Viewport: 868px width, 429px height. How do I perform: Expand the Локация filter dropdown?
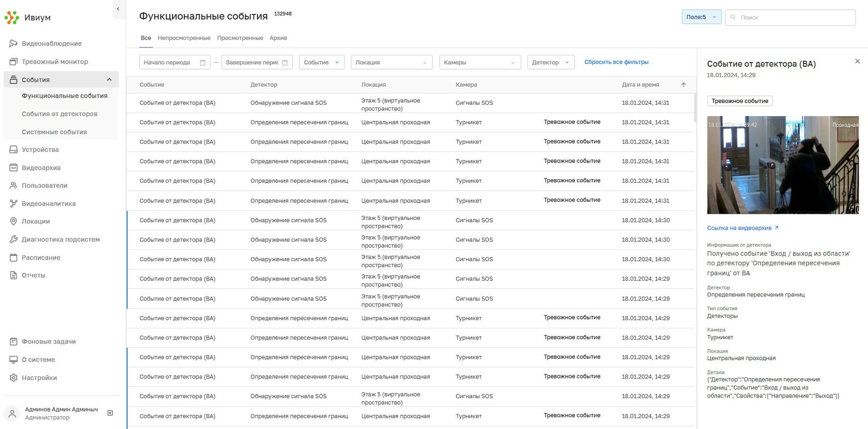tap(391, 62)
